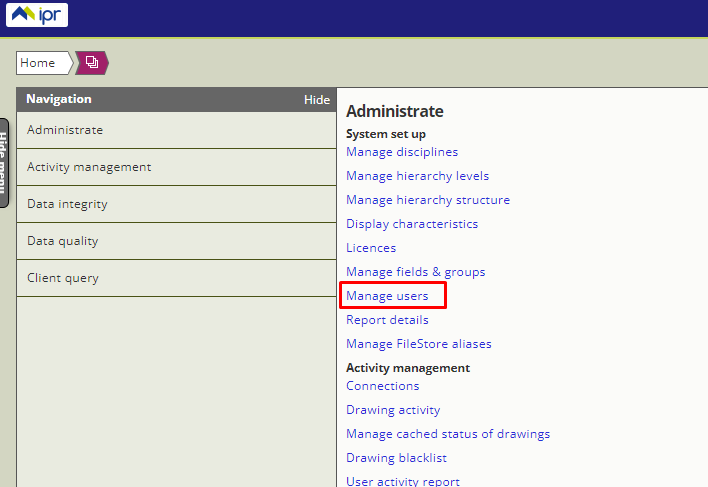
Task: Click the IPR logo icon
Action: 37,16
